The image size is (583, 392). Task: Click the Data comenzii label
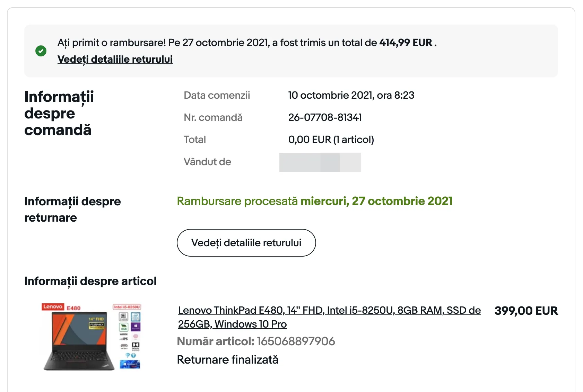coord(217,95)
